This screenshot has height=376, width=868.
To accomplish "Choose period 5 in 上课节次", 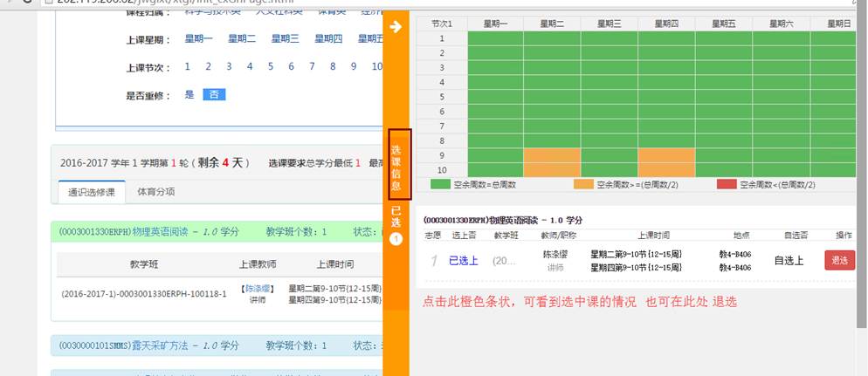I will (270, 66).
